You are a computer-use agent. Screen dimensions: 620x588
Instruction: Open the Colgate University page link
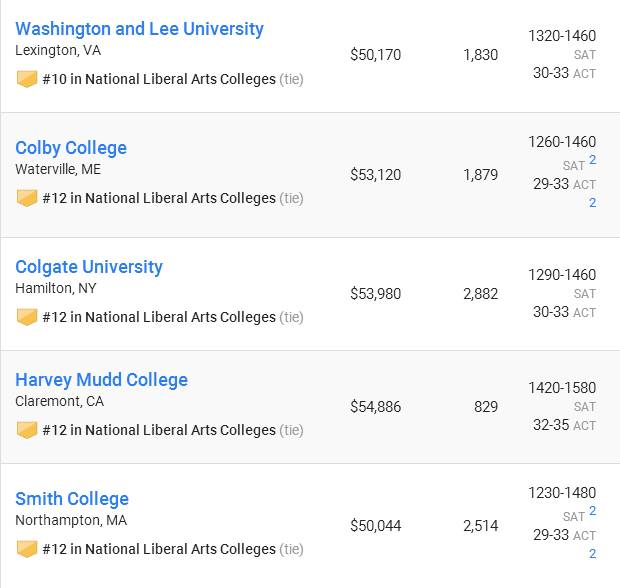coord(89,267)
